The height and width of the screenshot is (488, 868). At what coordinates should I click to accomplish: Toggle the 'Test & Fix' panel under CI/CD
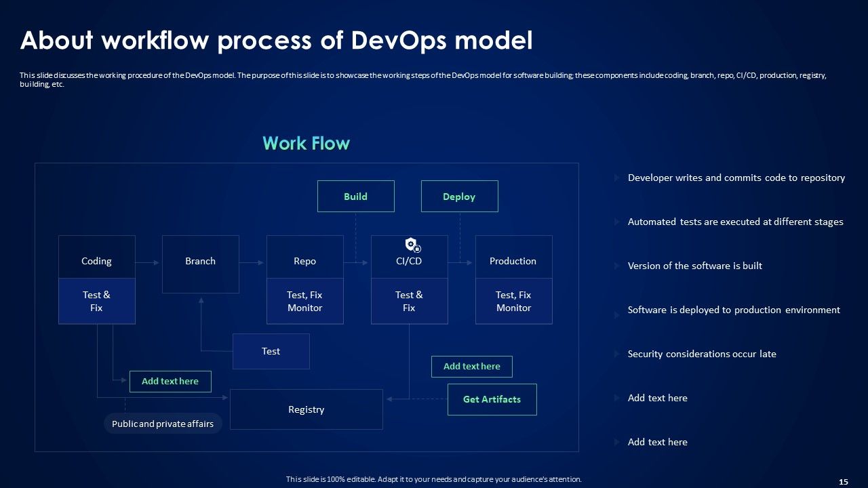[410, 301]
